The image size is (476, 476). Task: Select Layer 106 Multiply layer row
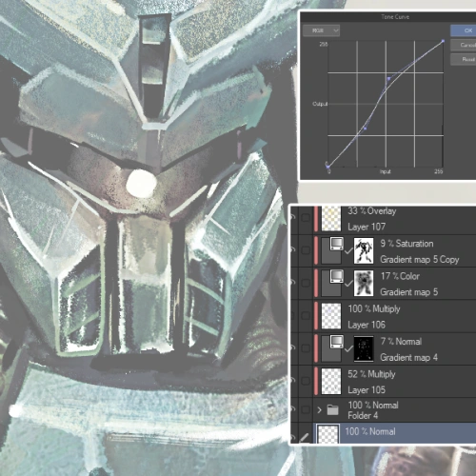394,316
